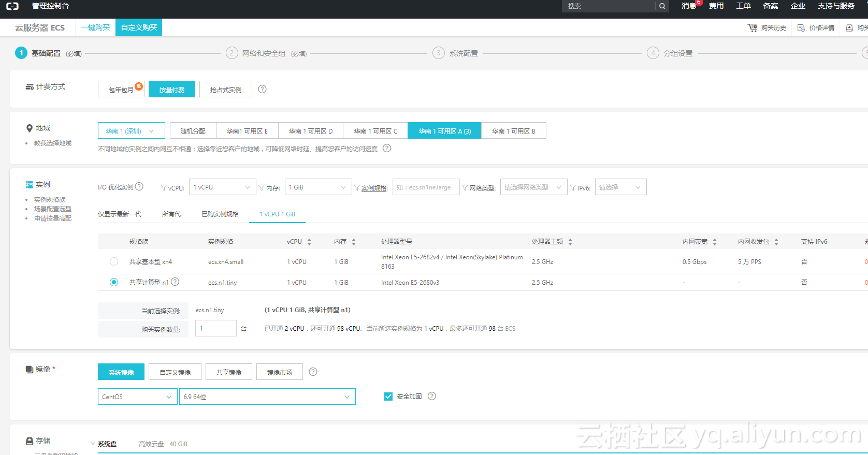This screenshot has width=868, height=455.
Task: Sort by vCPU column arrows
Action: (309, 242)
